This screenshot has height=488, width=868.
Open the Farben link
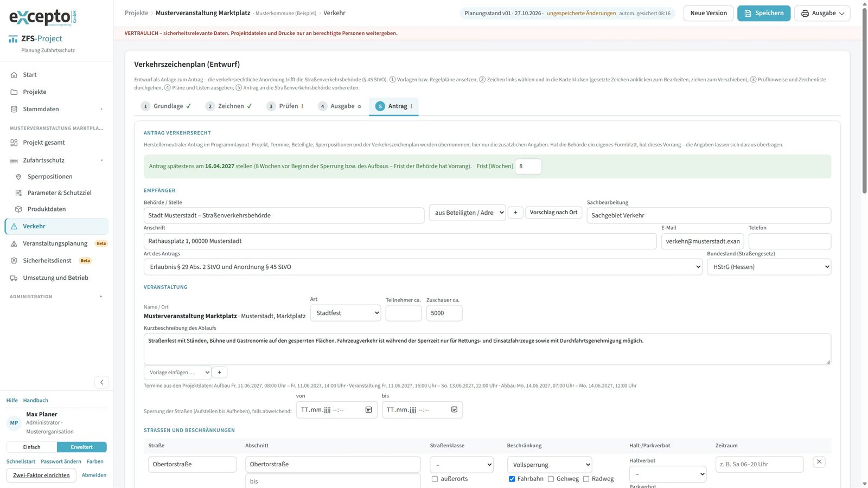[95, 462]
